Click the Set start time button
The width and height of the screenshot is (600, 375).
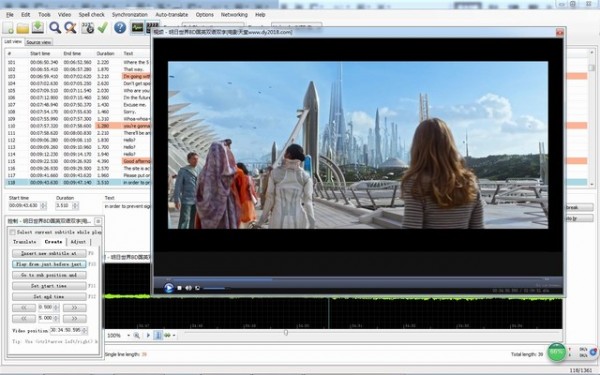coord(49,286)
